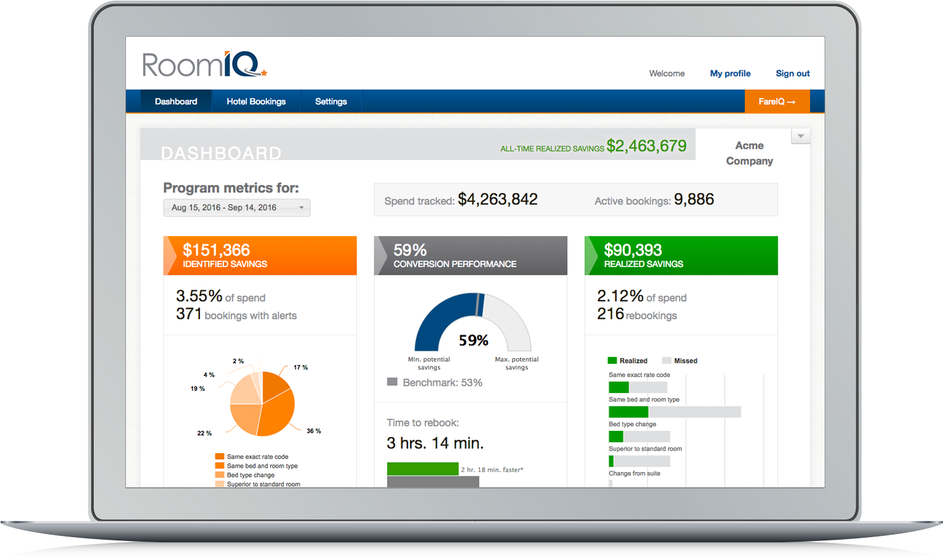Click the 'Same bed and room type' green bar
The height and width of the screenshot is (560, 943).
pos(628,412)
